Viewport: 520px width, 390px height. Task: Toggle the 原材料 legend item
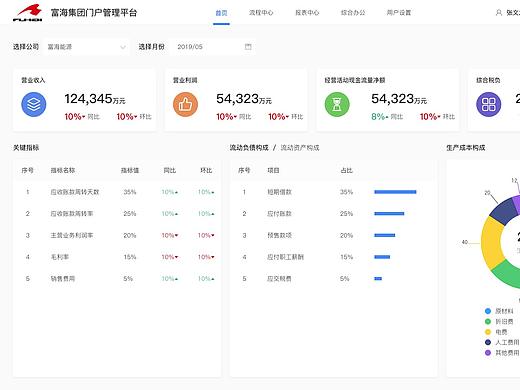(499, 311)
